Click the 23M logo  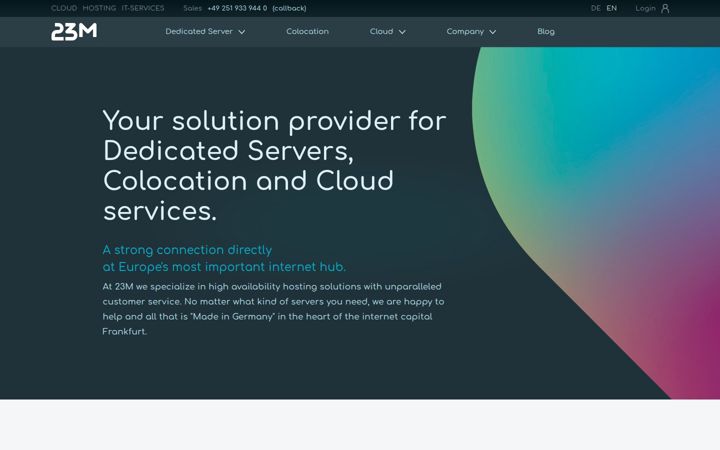pos(74,32)
